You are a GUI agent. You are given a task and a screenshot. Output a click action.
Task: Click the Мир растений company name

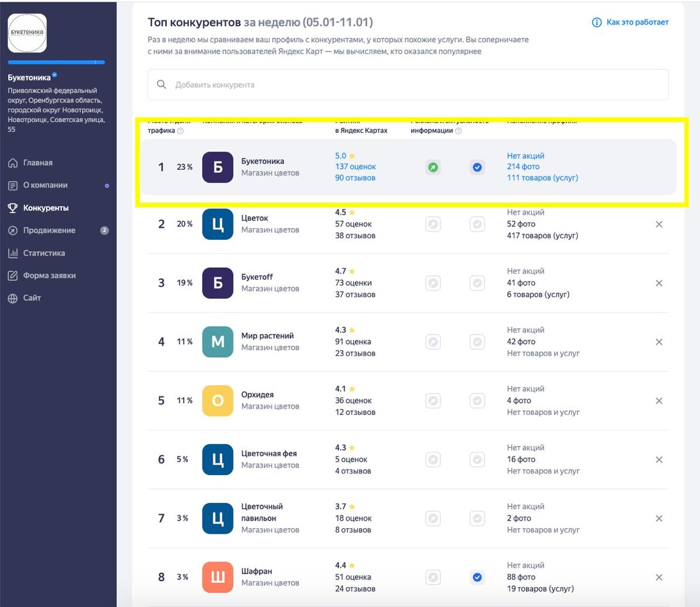(268, 336)
